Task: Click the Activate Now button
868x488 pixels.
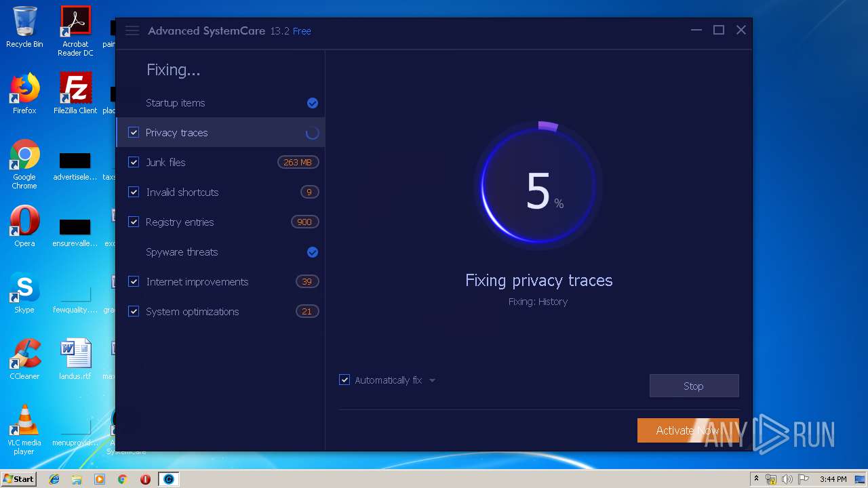Action: click(688, 430)
